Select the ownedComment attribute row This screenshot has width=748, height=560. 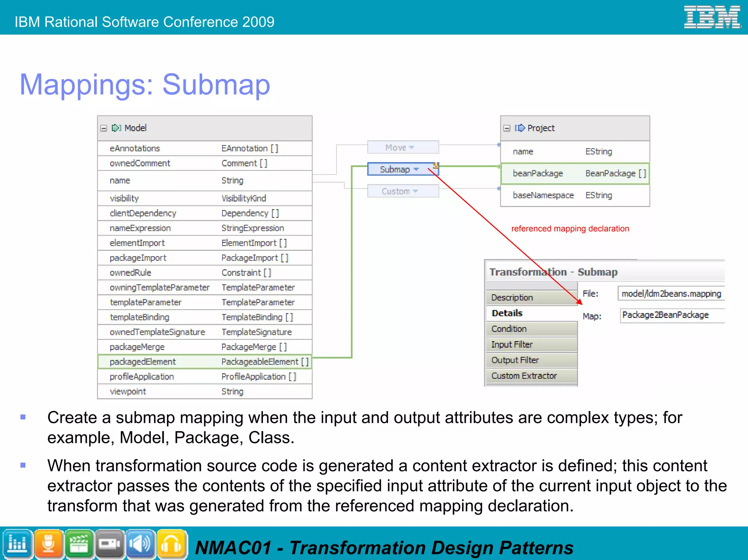tap(205, 163)
